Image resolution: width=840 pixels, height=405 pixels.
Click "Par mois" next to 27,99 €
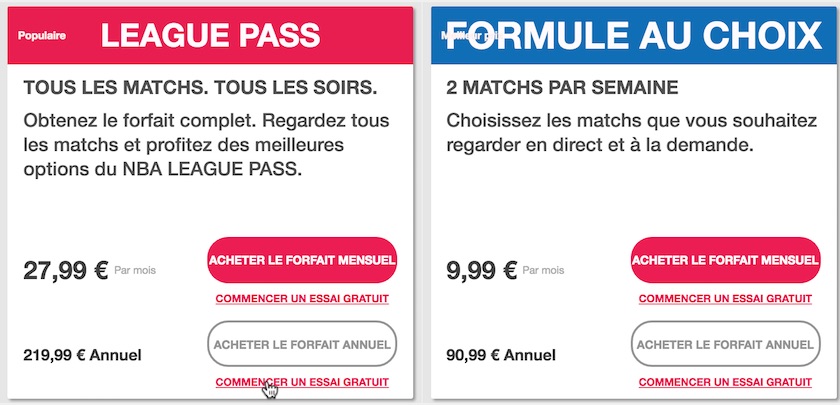(x=135, y=270)
